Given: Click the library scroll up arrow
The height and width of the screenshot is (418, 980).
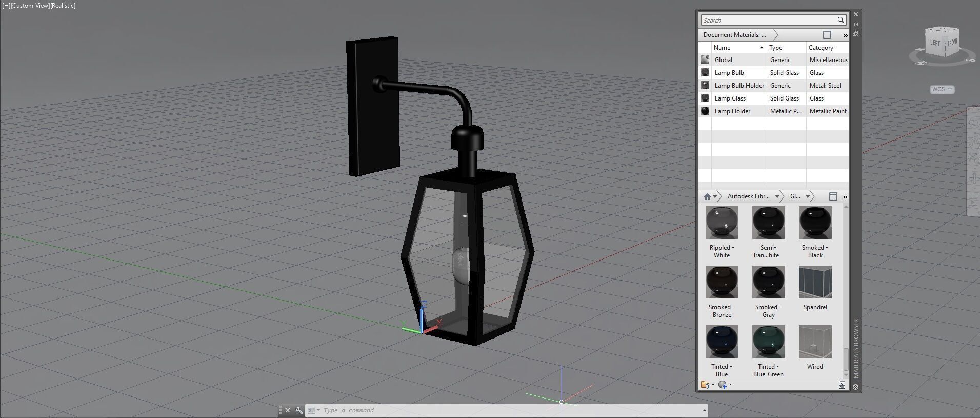Looking at the screenshot, I should coord(846,206).
